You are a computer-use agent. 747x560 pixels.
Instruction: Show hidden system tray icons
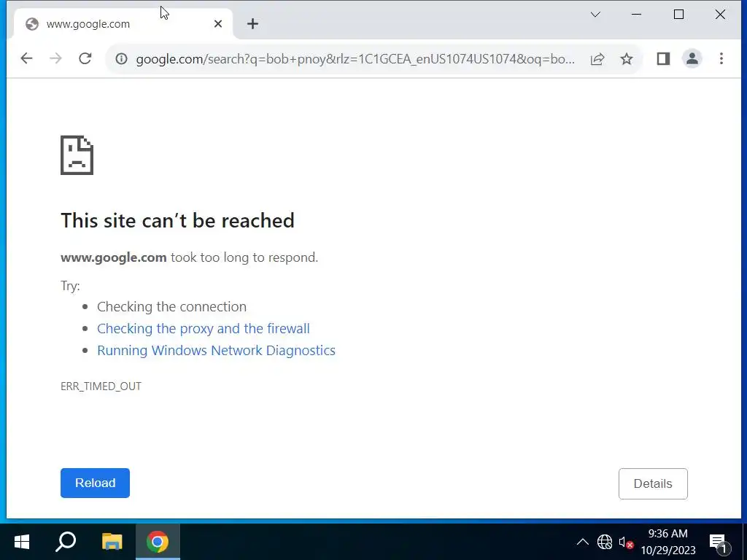[x=583, y=542]
